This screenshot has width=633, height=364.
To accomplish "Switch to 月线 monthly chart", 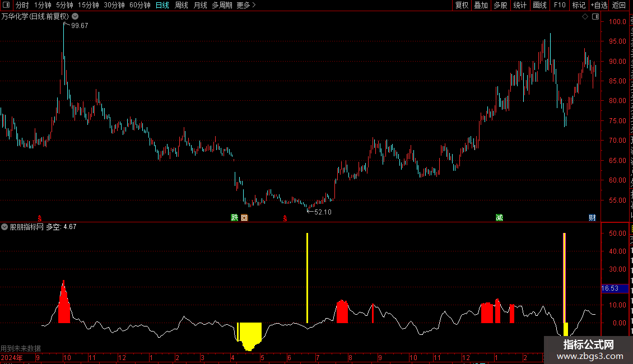I will (200, 5).
